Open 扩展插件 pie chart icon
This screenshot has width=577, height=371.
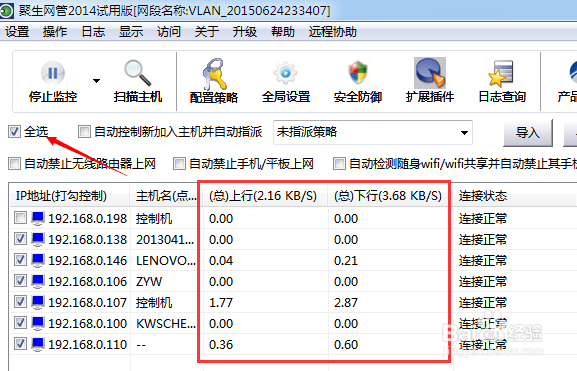430,72
